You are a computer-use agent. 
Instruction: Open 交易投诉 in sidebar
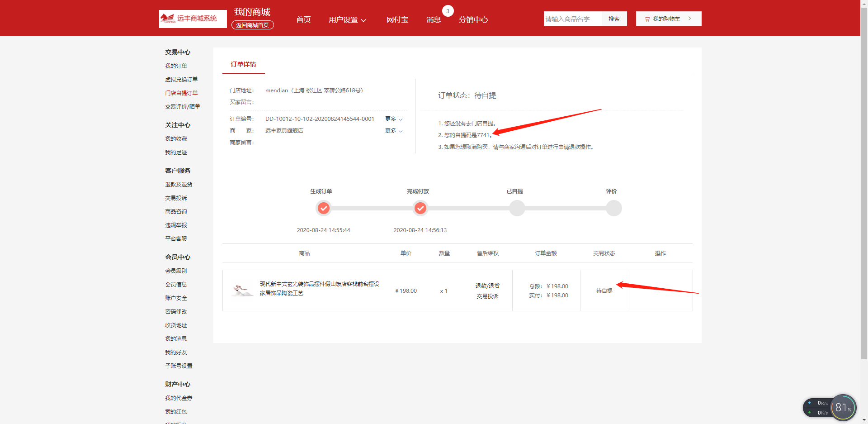(x=176, y=198)
